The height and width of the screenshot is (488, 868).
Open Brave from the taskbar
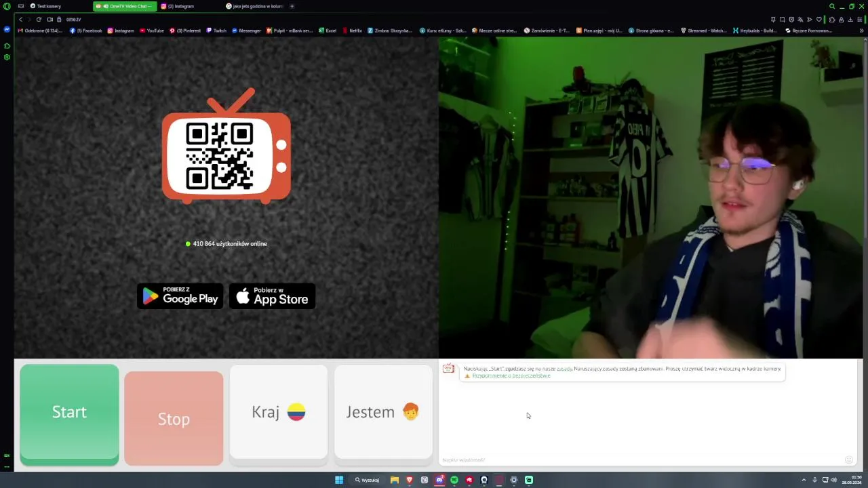410,480
